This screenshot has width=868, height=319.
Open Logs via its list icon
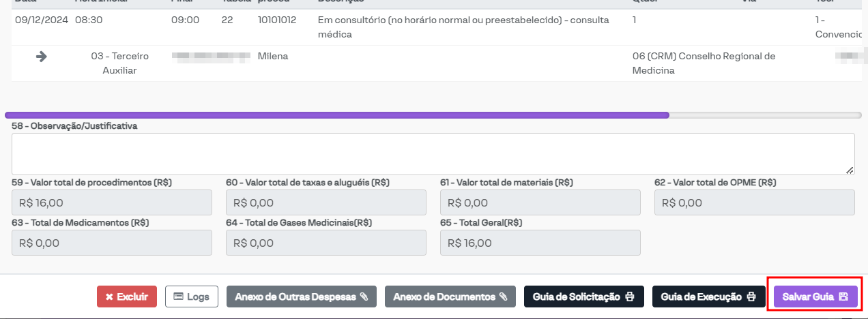click(179, 297)
